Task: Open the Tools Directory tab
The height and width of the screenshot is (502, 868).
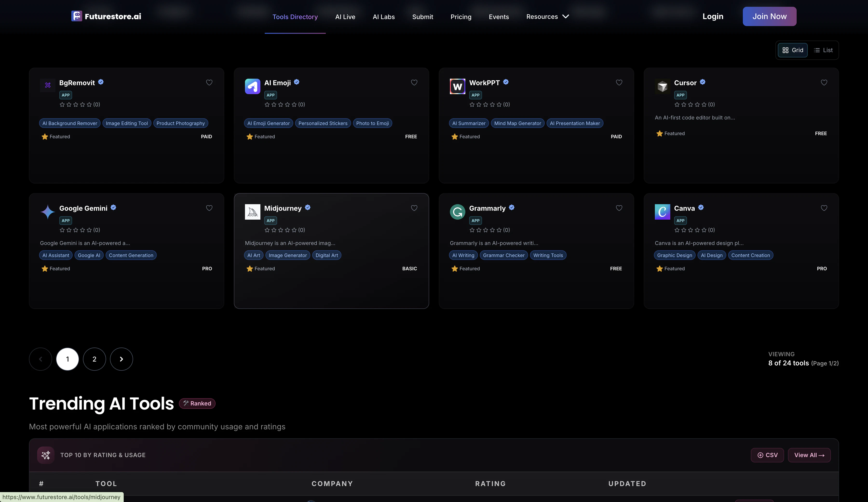Action: 295,17
